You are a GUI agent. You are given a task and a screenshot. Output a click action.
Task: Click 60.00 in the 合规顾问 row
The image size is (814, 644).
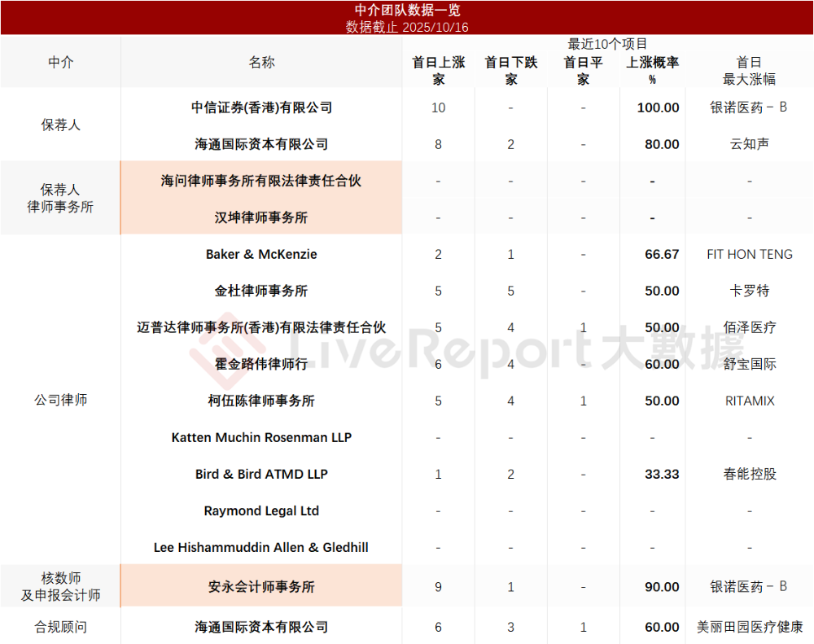[x=662, y=627]
